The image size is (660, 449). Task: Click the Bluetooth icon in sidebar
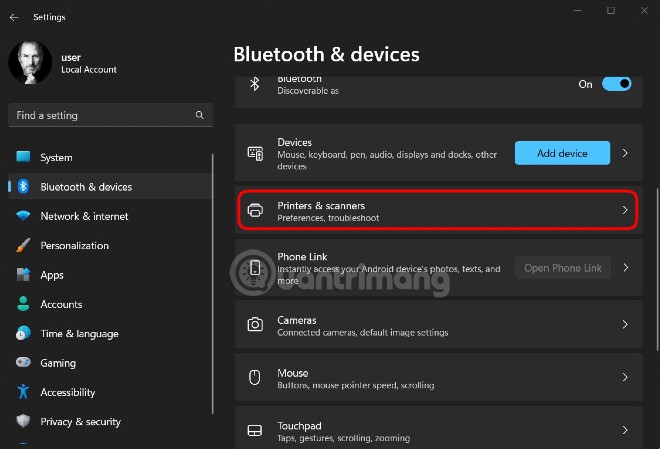(23, 186)
